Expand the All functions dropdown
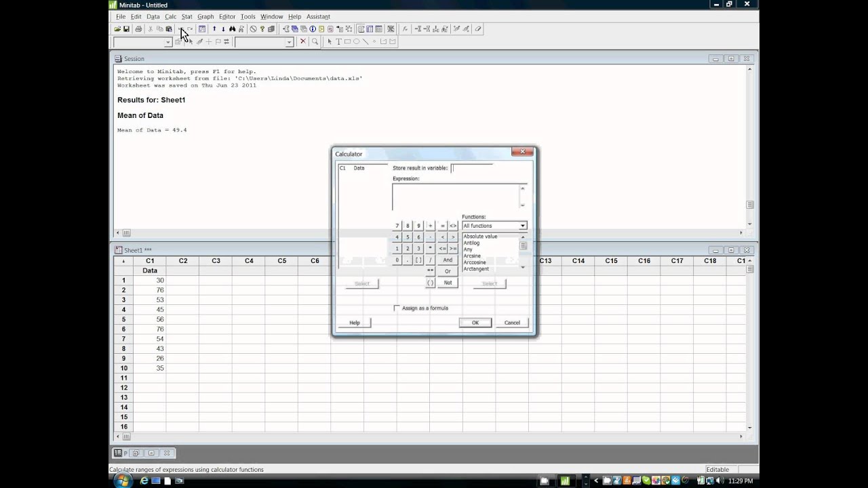This screenshot has width=868, height=488. [522, 226]
